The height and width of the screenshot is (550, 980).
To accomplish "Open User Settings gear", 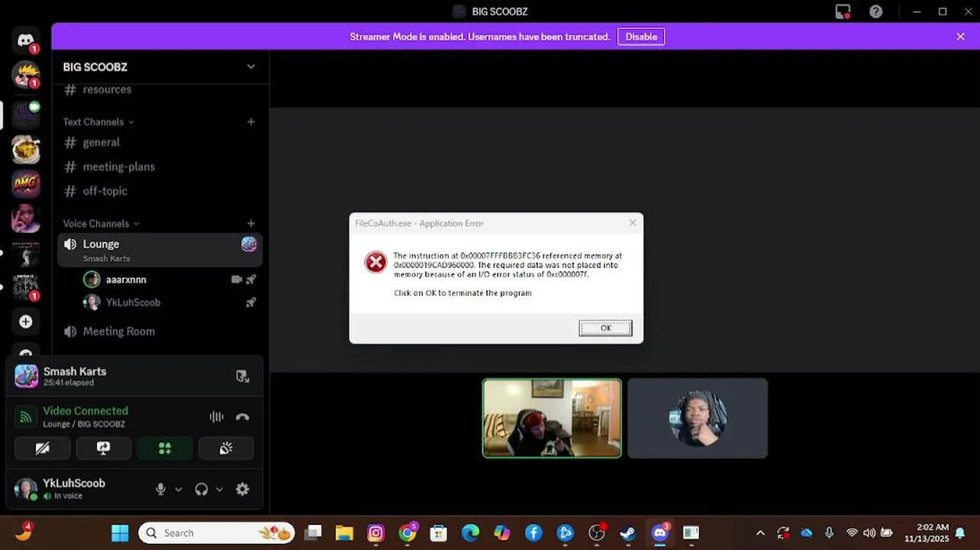I will tap(243, 490).
